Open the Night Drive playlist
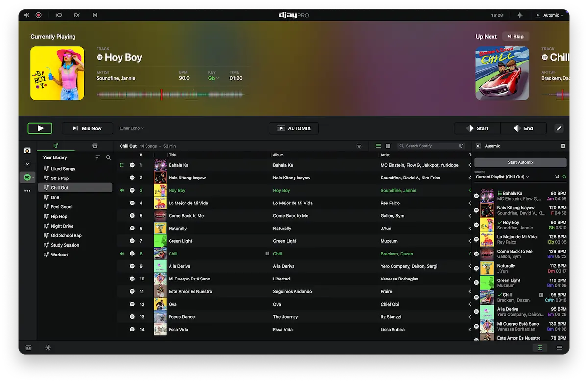Viewport: 588px width, 382px height. coord(75,226)
